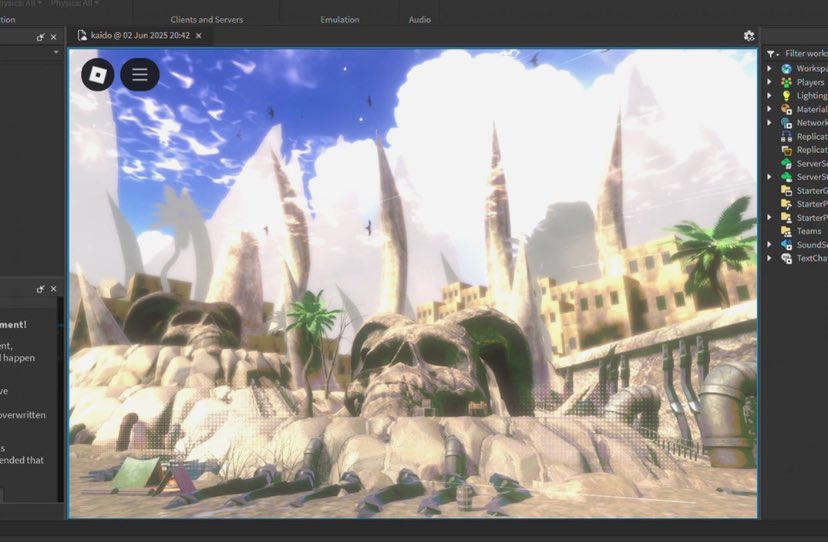This screenshot has height=542, width=828.
Task: Expand the ServerStorage node
Action: coord(769,177)
